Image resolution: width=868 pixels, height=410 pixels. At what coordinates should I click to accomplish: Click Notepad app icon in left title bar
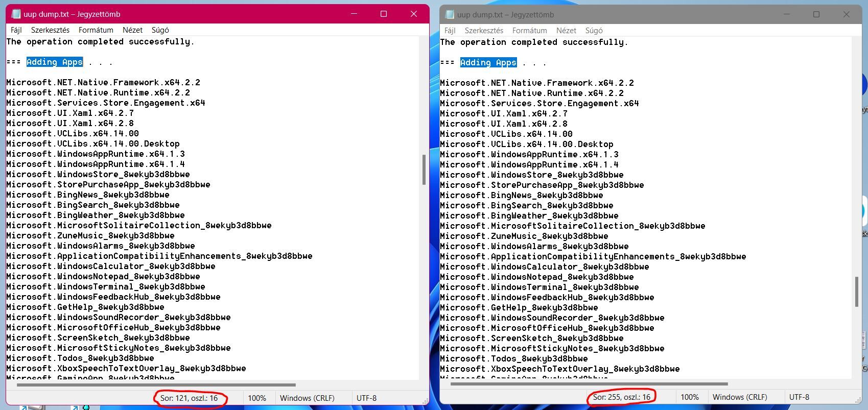tap(16, 14)
